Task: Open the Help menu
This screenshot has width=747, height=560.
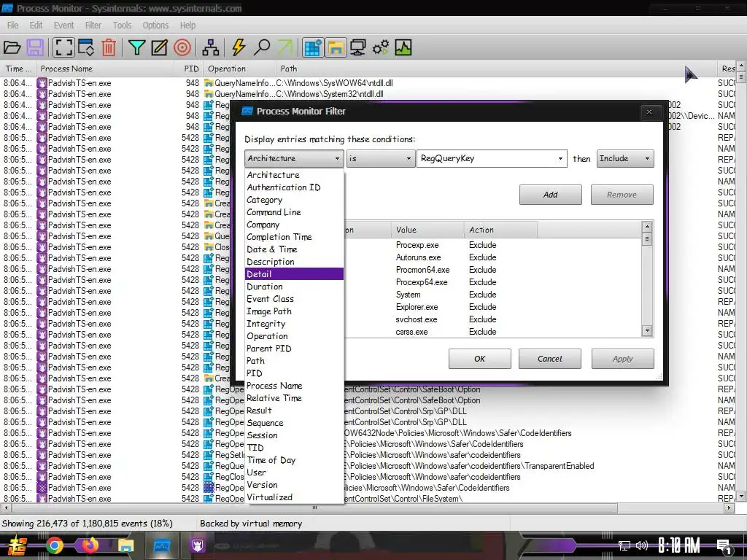Action: click(187, 26)
